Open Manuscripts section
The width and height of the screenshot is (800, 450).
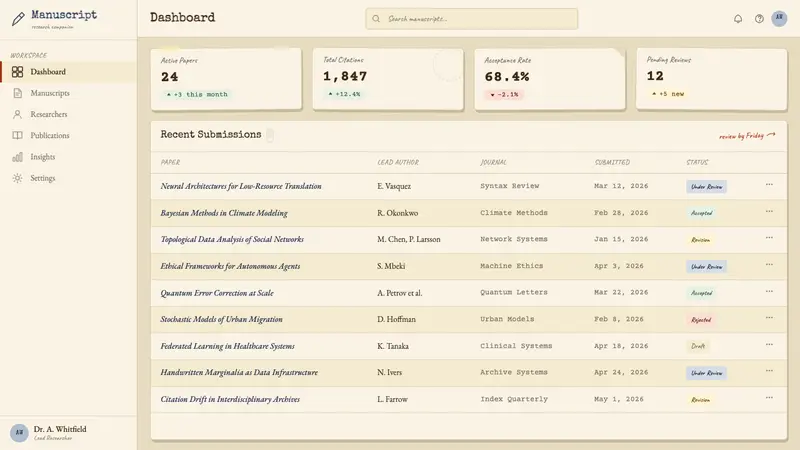coord(69,93)
